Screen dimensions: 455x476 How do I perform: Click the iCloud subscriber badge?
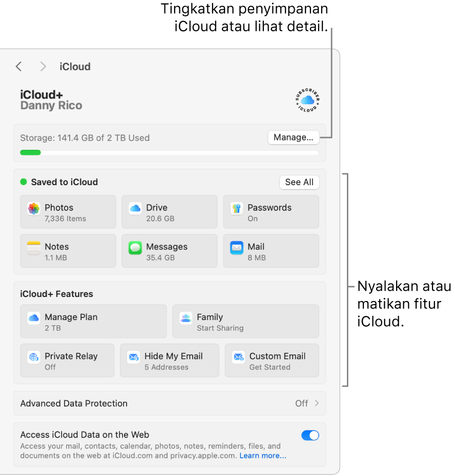click(x=307, y=100)
